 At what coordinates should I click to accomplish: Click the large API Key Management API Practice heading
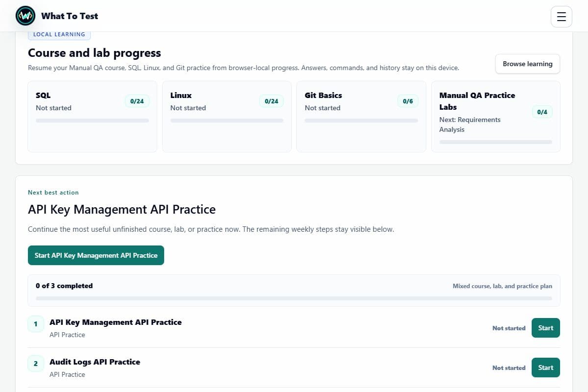point(122,210)
